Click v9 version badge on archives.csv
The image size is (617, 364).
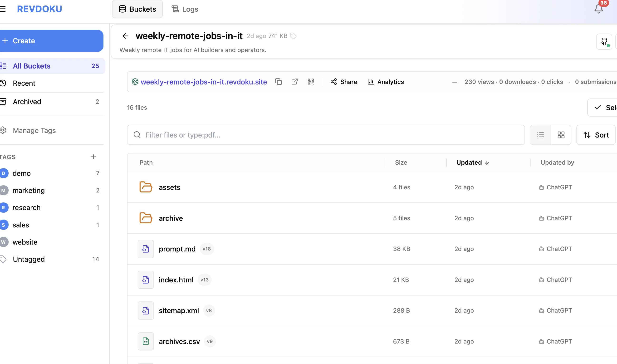(x=210, y=341)
